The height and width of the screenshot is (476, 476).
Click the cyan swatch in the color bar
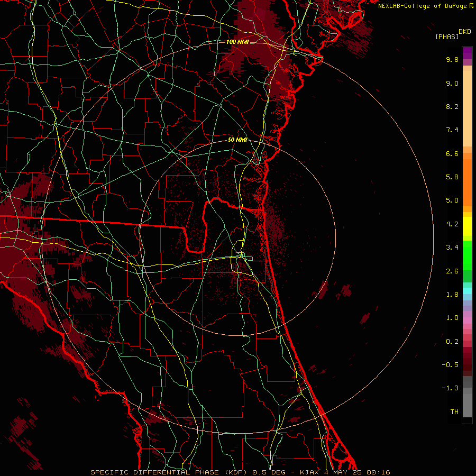tap(467, 291)
